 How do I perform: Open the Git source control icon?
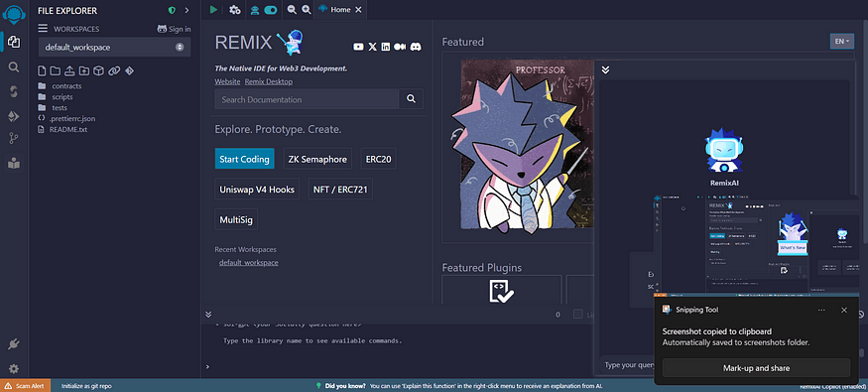[14, 138]
